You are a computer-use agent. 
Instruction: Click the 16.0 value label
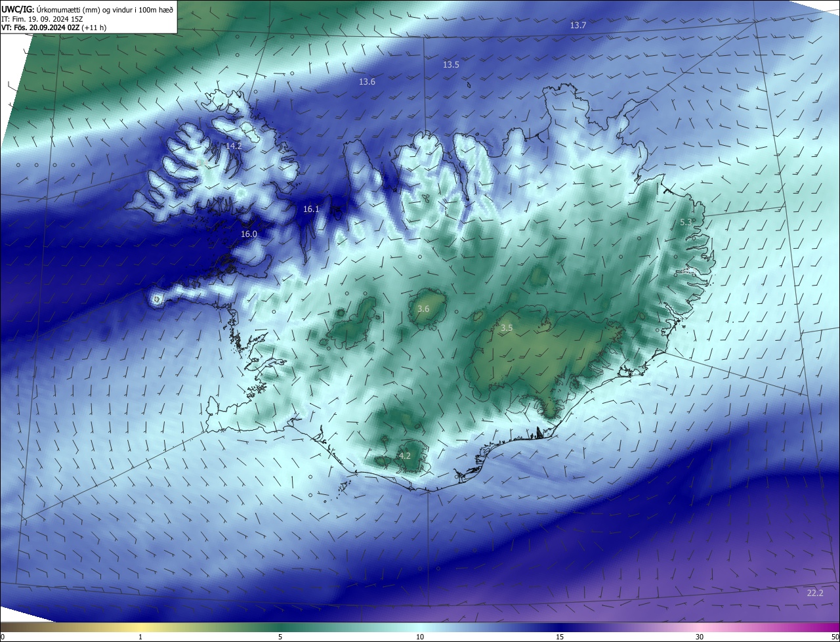coord(249,234)
